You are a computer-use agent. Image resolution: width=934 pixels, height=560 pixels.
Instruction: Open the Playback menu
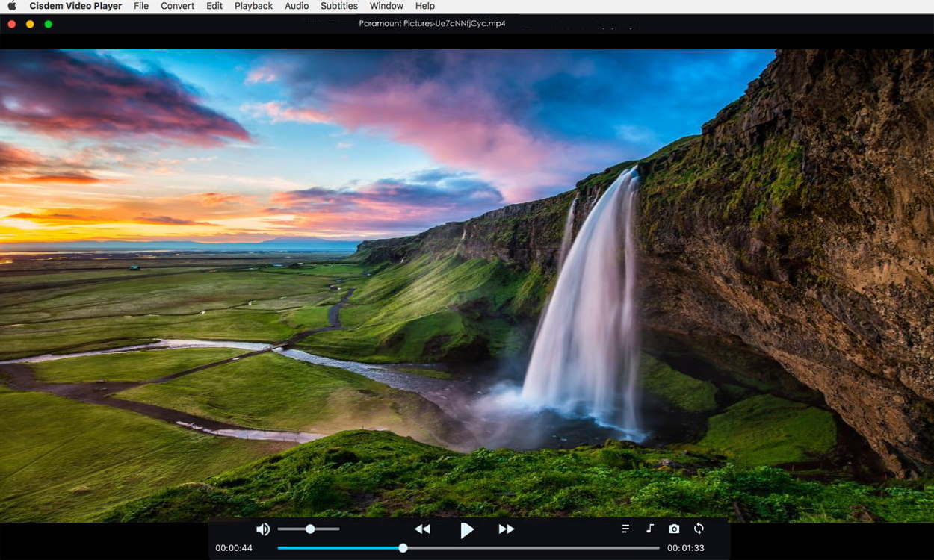253,6
